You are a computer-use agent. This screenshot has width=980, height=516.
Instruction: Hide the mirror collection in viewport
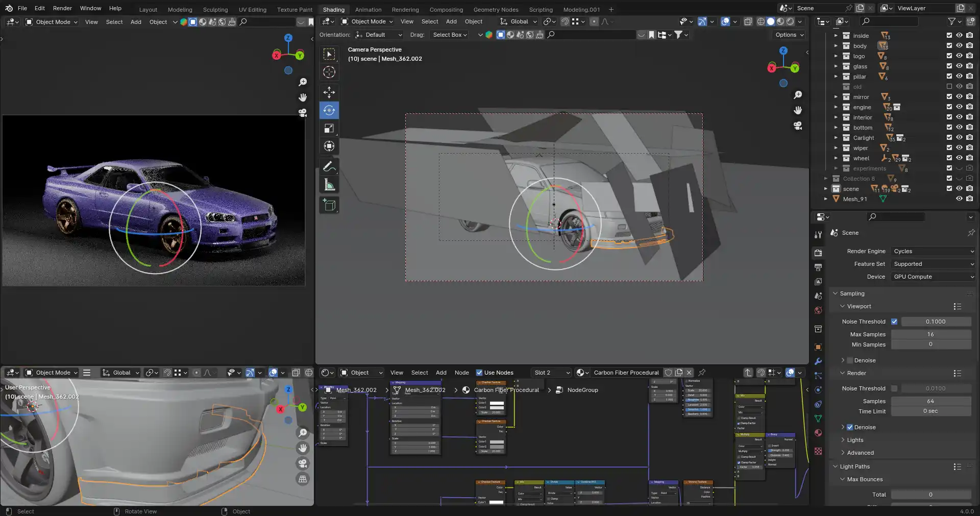tap(959, 96)
